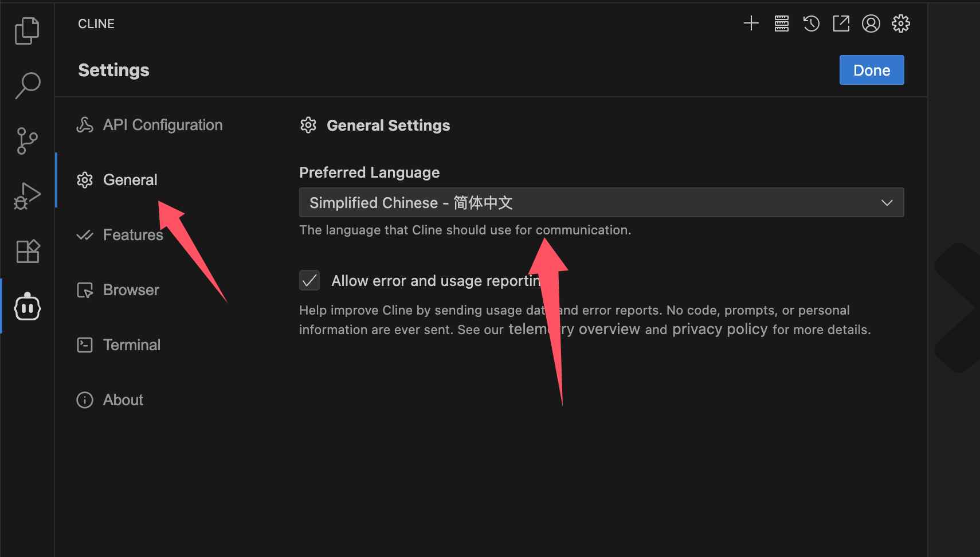Click the gear icon beside General Settings heading
The width and height of the screenshot is (980, 557).
pos(308,125)
